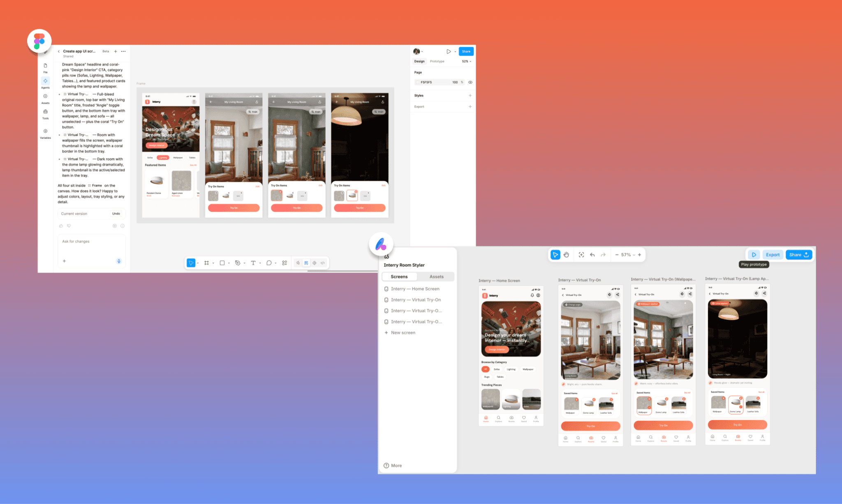Open the user avatar dropdown in Figma
The width and height of the screenshot is (842, 504).
tap(418, 51)
